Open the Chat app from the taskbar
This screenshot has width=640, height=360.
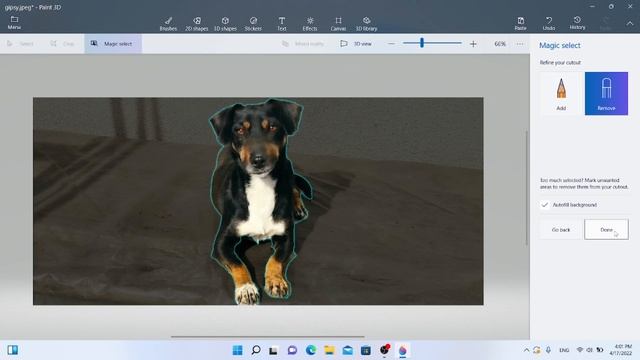(x=292, y=350)
